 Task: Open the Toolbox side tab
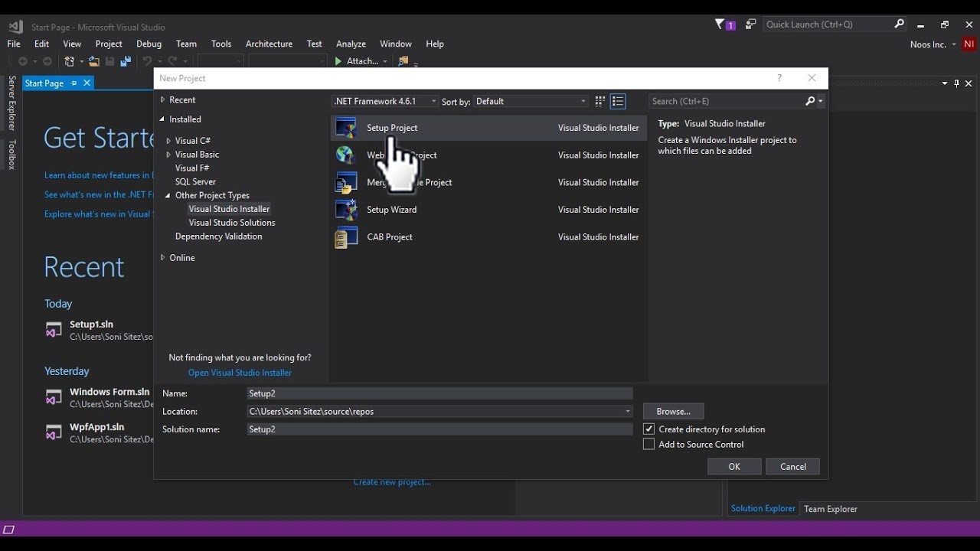click(x=11, y=155)
